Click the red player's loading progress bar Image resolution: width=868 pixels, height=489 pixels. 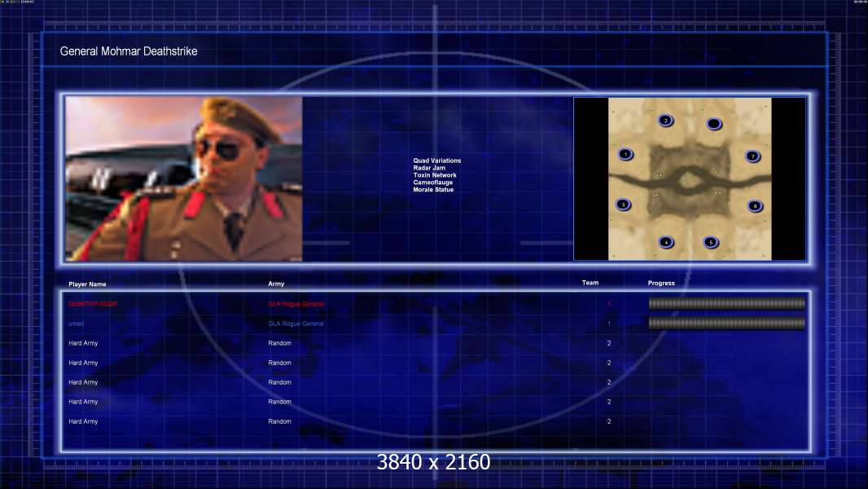pyautogui.click(x=727, y=303)
